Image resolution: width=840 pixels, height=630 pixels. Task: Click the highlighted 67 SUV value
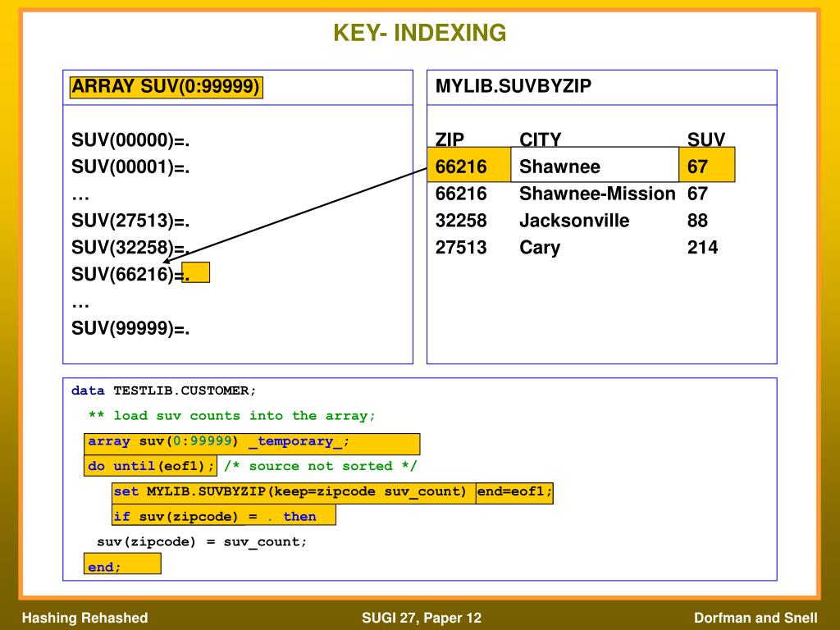pyautogui.click(x=706, y=165)
